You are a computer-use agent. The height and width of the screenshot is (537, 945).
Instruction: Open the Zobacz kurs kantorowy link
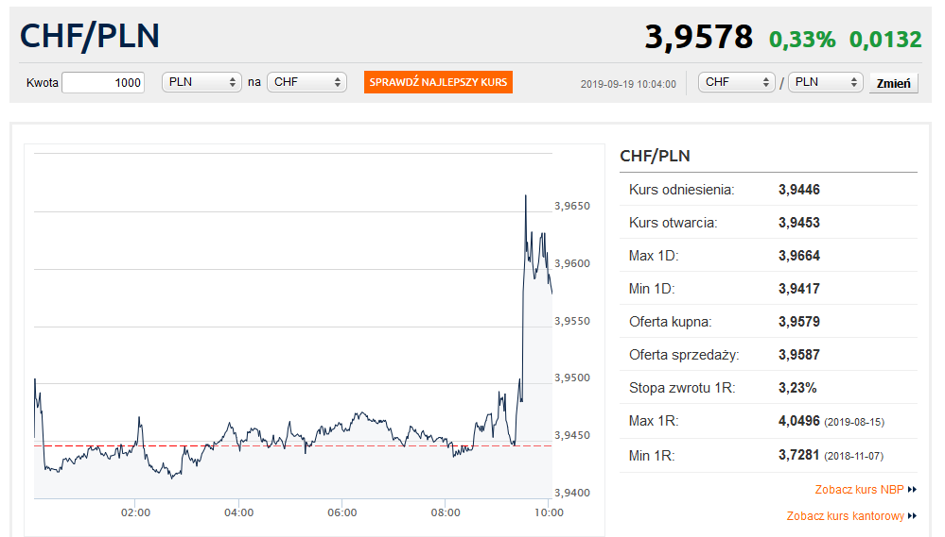click(x=845, y=516)
